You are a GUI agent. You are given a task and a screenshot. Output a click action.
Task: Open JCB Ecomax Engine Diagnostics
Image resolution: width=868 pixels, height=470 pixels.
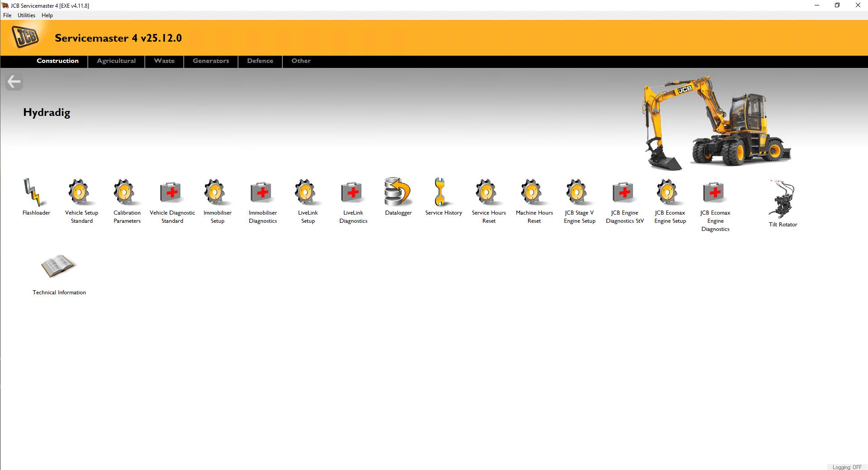pos(715,192)
